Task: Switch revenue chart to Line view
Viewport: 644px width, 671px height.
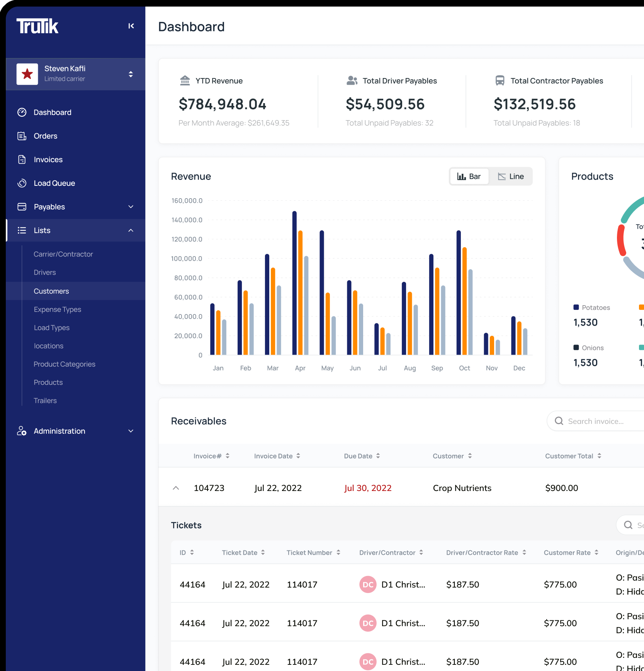Action: click(511, 177)
